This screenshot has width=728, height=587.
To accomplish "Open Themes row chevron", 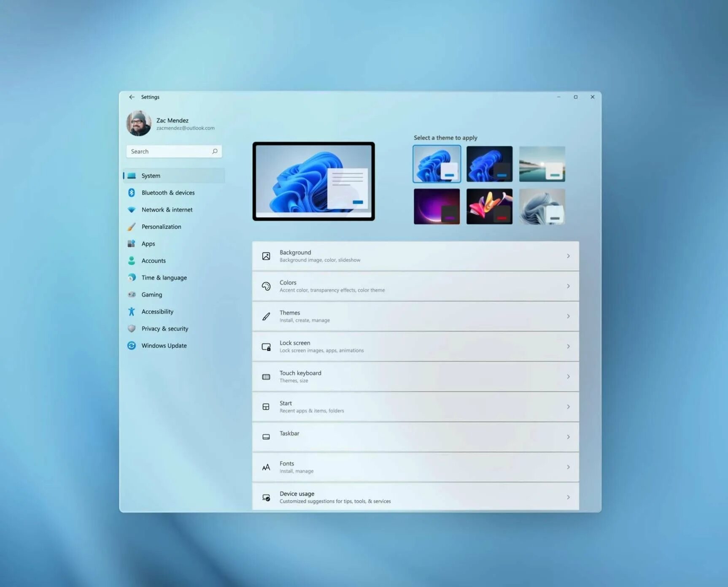I will pos(568,316).
